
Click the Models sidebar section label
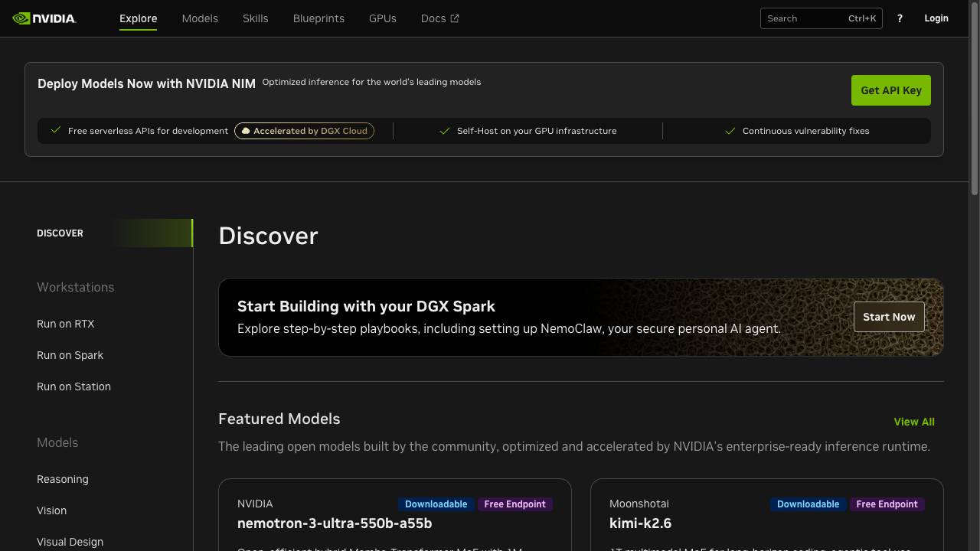click(57, 442)
